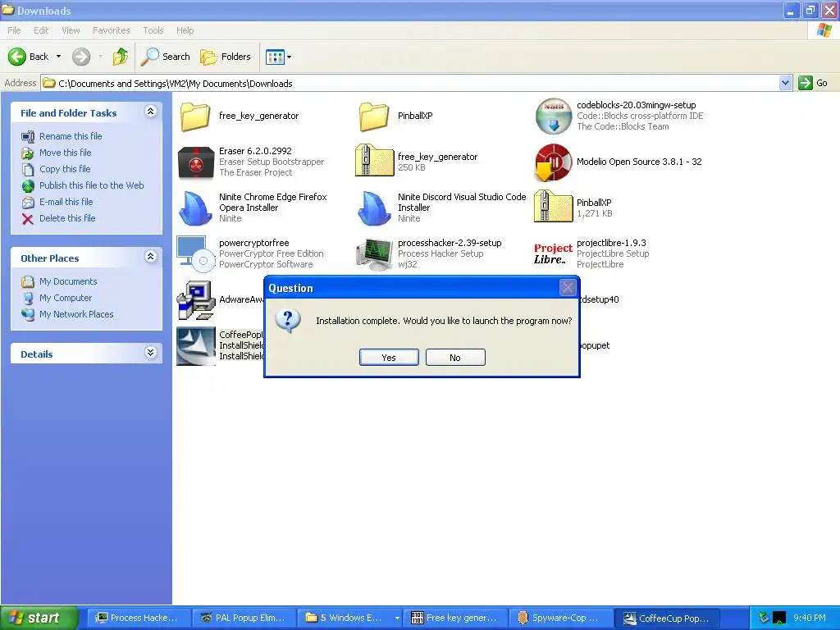Open the Views dropdown button
The width and height of the screenshot is (840, 630).
279,57
